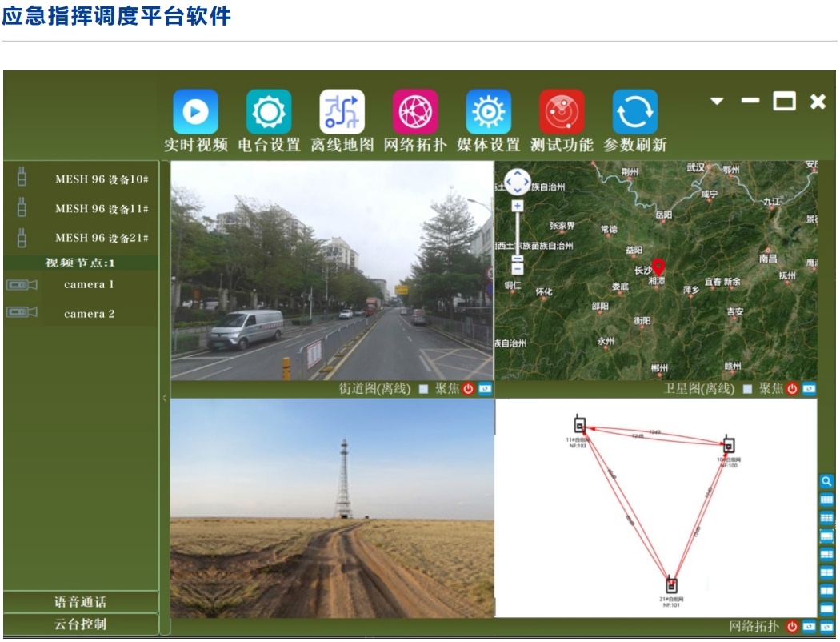The image size is (840, 642).
Task: Click the magnifier search icon in right sidebar
Action: coord(826,482)
